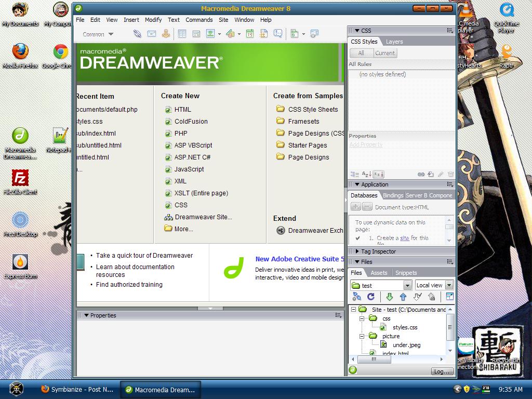
Task: Create a new HTML document
Action: click(182, 110)
